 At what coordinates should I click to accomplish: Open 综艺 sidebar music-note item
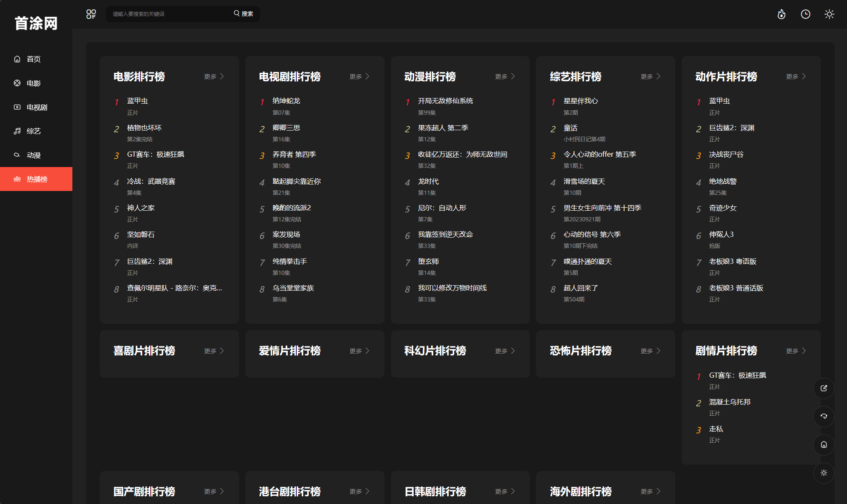click(x=33, y=131)
